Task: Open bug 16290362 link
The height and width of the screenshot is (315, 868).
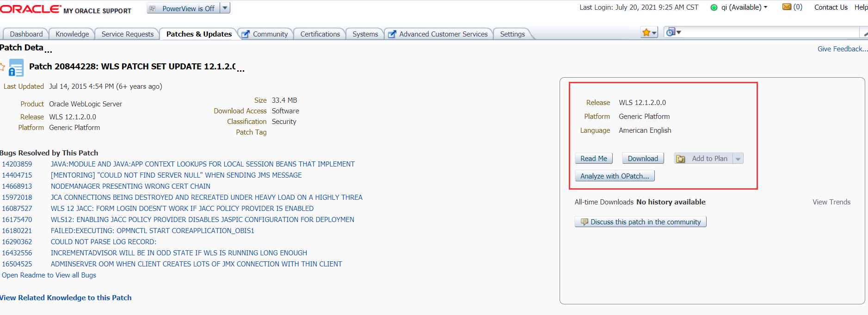Action: coord(17,242)
